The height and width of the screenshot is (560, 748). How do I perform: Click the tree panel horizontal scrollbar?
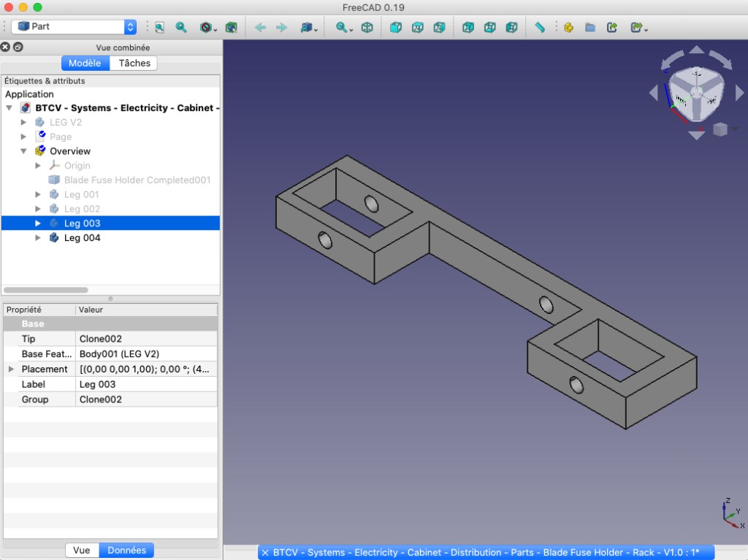point(45,290)
